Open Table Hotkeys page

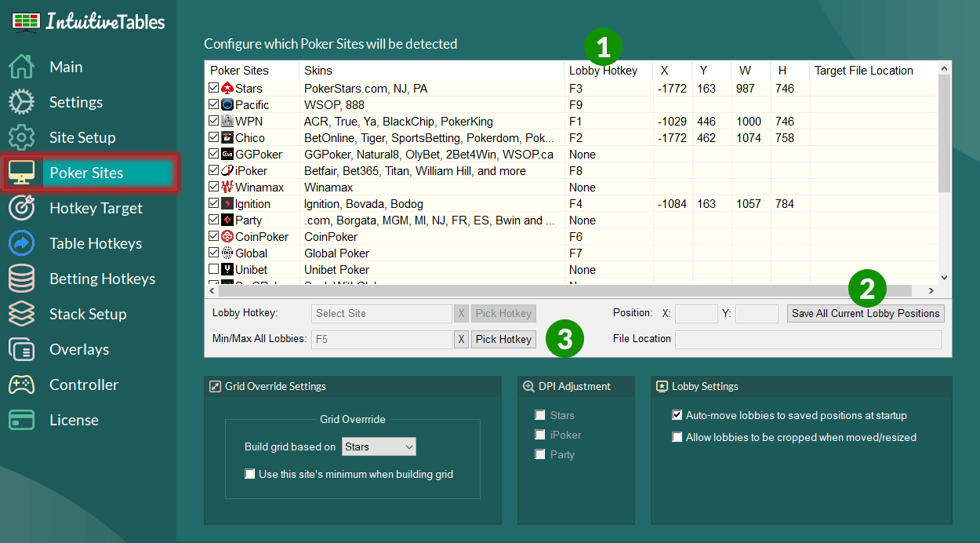pos(96,243)
